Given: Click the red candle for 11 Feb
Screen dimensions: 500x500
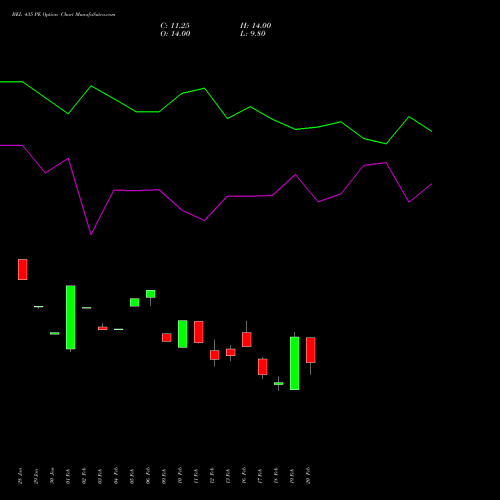Looking at the screenshot, I should point(199,332).
